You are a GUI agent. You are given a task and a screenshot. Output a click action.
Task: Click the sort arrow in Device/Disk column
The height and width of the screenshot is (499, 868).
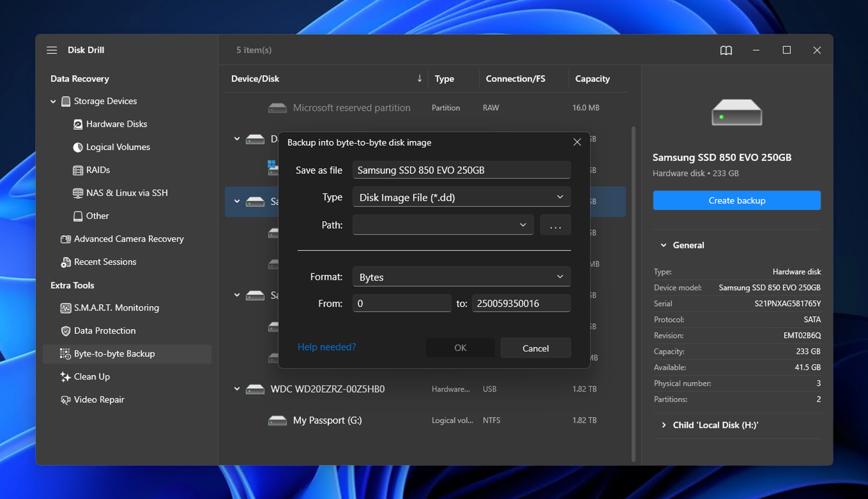(x=419, y=78)
